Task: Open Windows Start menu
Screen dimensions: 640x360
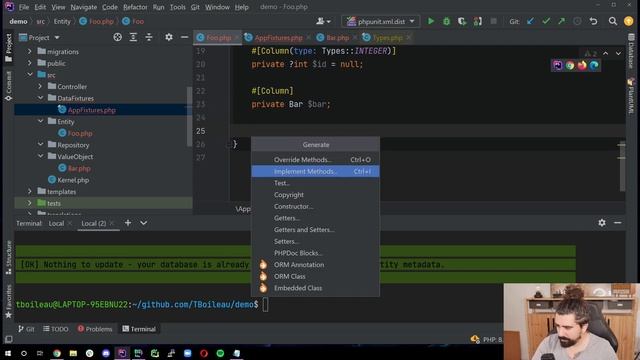Action: pos(8,353)
